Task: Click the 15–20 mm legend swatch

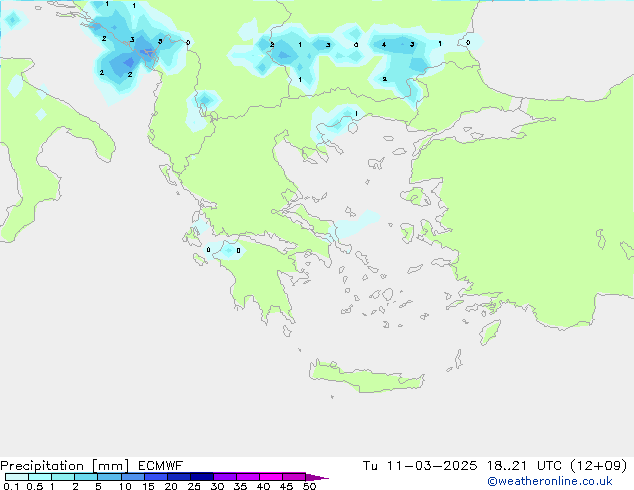Action: pos(155,477)
